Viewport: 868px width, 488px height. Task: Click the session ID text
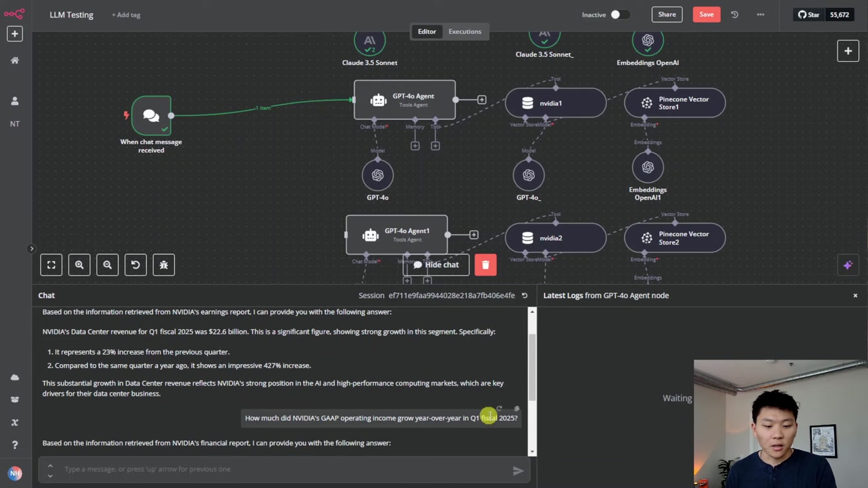tap(451, 296)
